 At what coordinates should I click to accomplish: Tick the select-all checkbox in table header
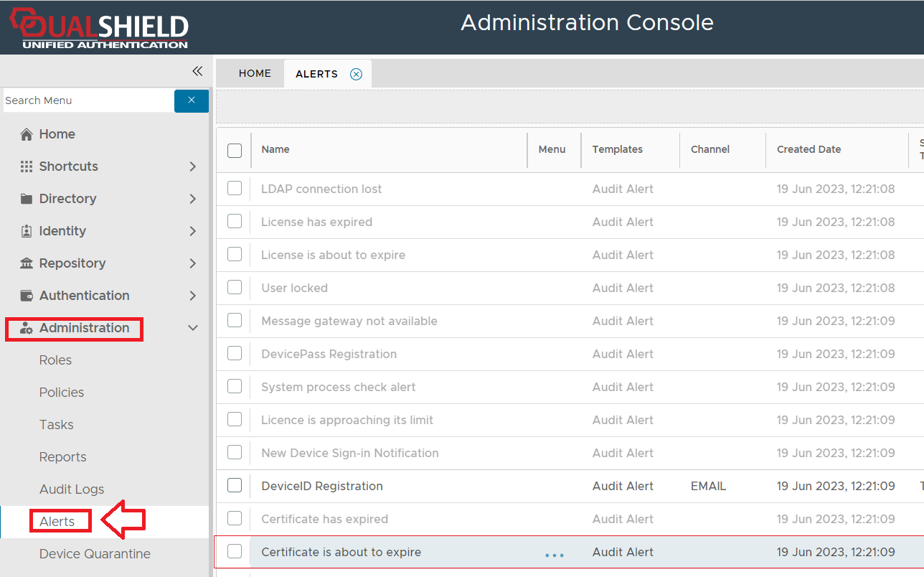pyautogui.click(x=235, y=150)
